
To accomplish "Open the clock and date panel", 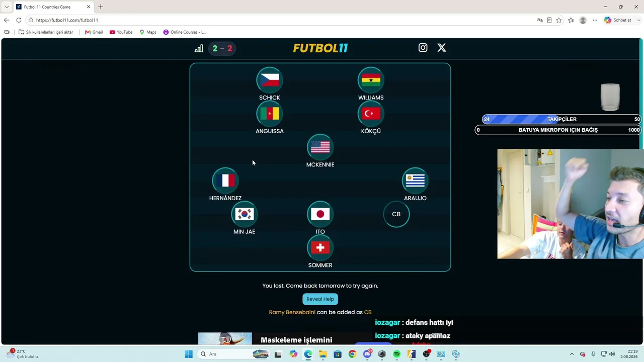I will click(x=629, y=354).
